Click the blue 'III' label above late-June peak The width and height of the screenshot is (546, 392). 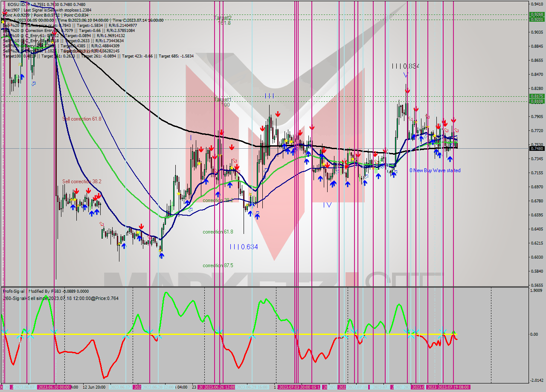(x=269, y=96)
